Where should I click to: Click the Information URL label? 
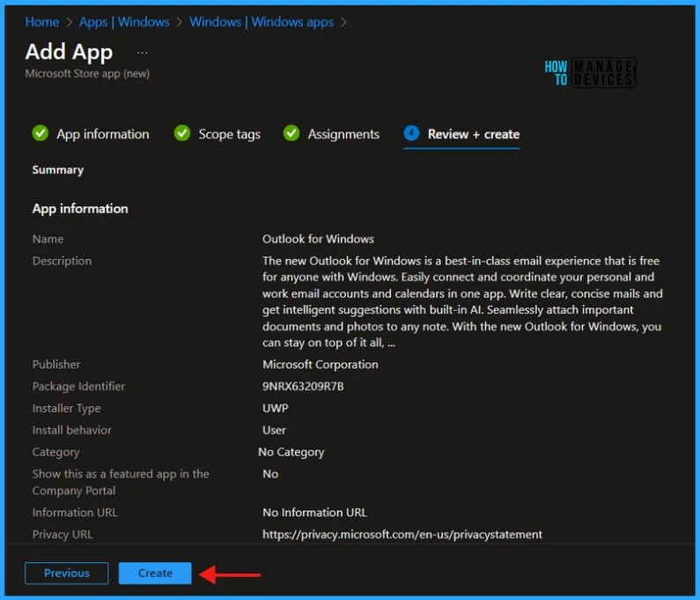click(x=75, y=513)
